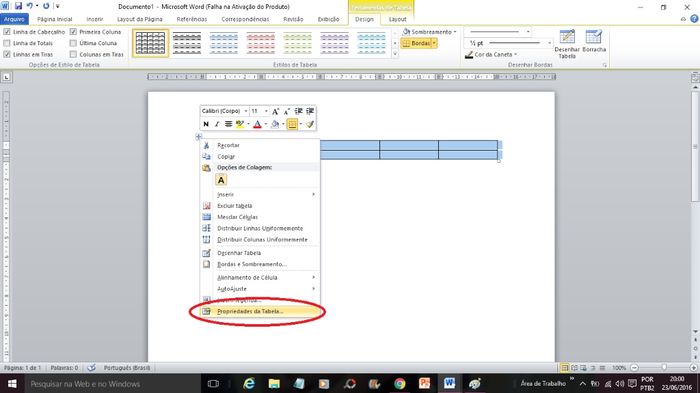The height and width of the screenshot is (393, 700).
Task: Toggle Linhas em Tiras checkbox
Action: tap(7, 54)
